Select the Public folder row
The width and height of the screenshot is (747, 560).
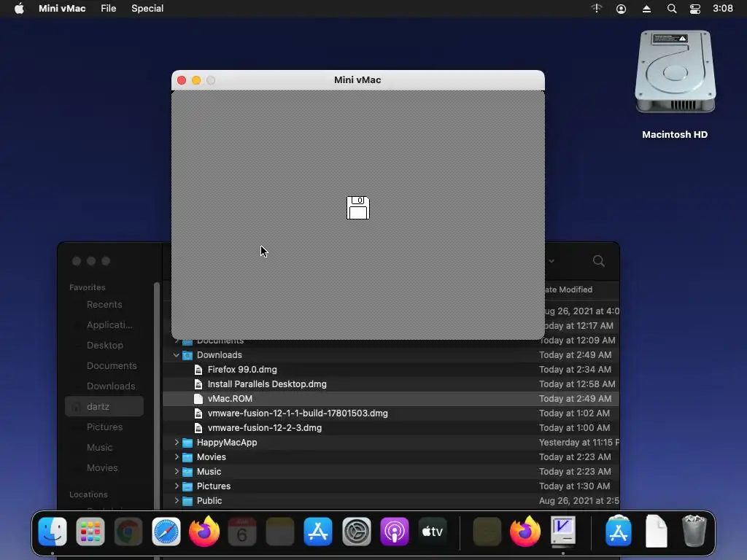pos(391,501)
